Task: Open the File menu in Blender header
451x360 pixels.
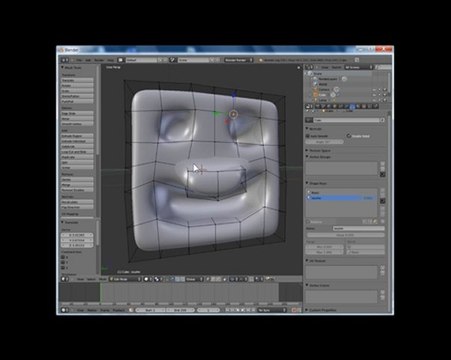Action: click(79, 60)
